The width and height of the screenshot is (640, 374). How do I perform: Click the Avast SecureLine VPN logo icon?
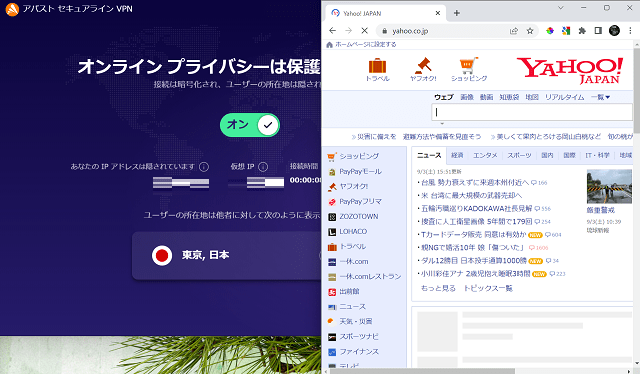(x=12, y=9)
